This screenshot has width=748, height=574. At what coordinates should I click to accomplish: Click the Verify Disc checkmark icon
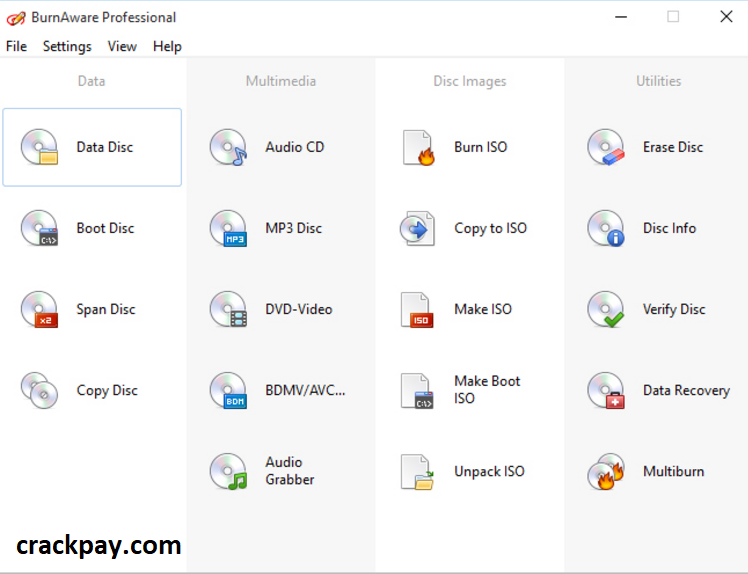click(606, 309)
